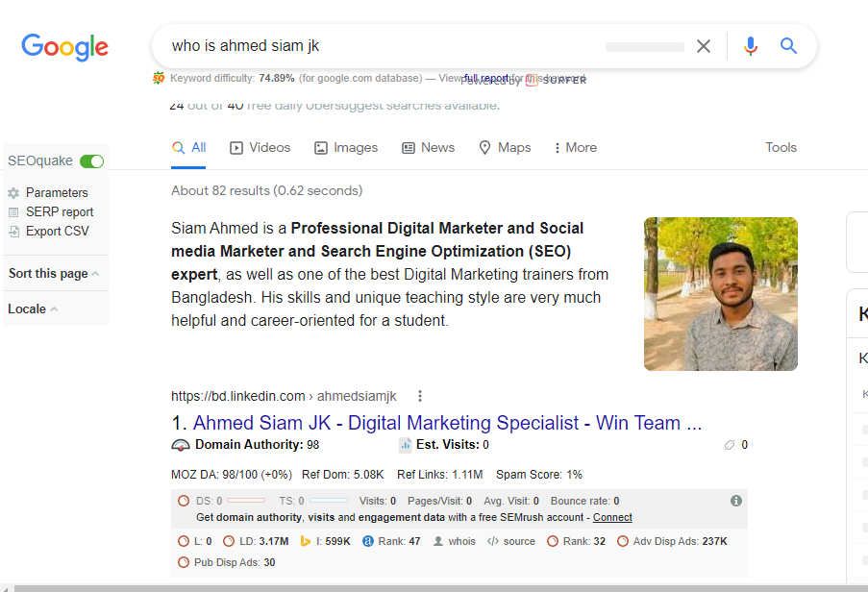Open the featured snippet profile photo
868x592 pixels.
pos(721,294)
